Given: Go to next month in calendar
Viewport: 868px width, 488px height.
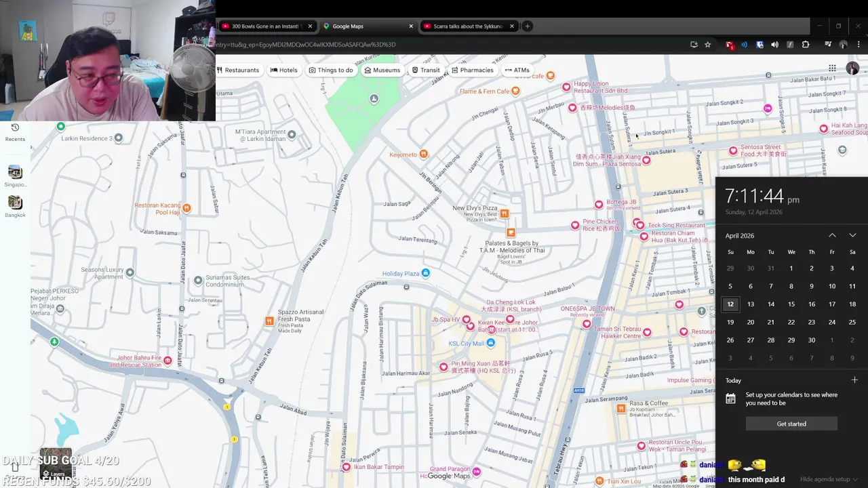Looking at the screenshot, I should click(x=852, y=235).
